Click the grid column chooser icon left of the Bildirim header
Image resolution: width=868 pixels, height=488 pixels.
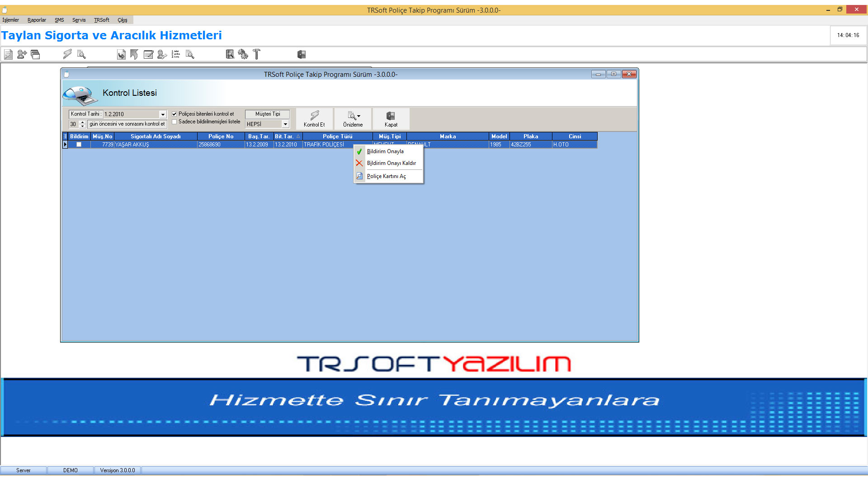point(65,136)
